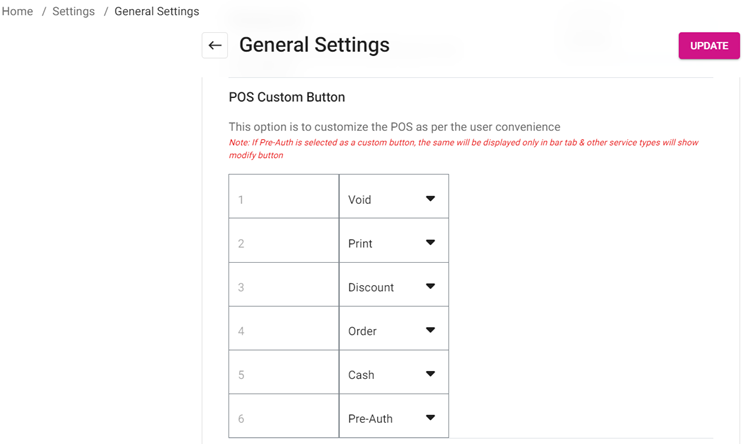Open the Pre-Auth selection dropdown
Viewport: 748px width, 444px height.
click(382, 419)
